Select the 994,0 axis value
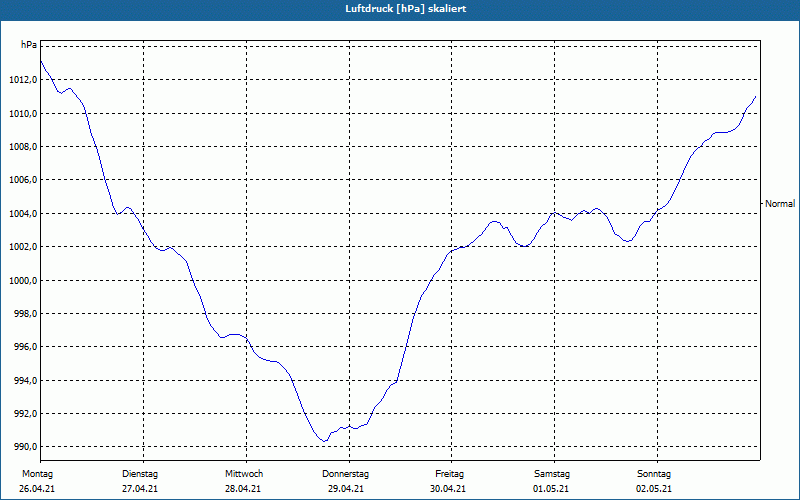The width and height of the screenshot is (800, 500). [x=25, y=381]
